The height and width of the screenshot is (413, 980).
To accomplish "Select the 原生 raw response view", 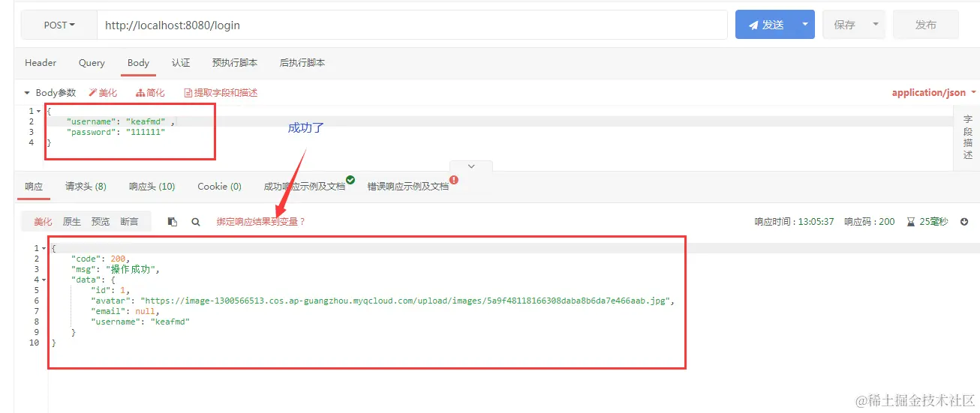I will (72, 222).
